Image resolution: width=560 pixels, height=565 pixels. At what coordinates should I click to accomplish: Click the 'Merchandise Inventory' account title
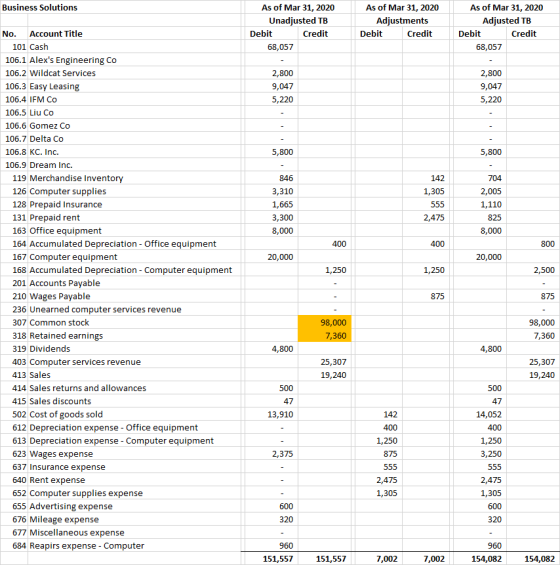[x=76, y=178]
